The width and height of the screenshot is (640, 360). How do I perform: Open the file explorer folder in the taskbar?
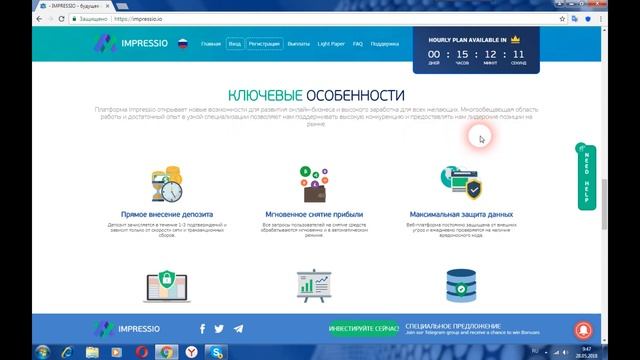(92, 352)
